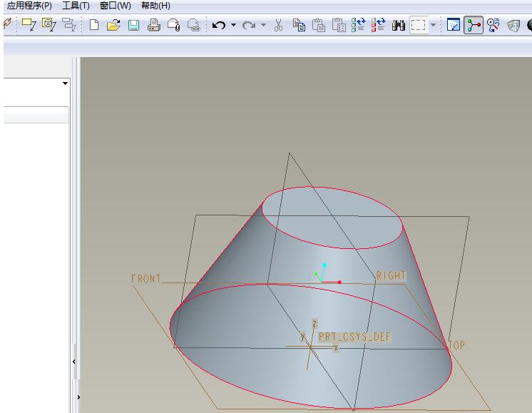Toggle datum points display icon
Image resolution: width=532 pixels, height=413 pixels.
(x=493, y=25)
